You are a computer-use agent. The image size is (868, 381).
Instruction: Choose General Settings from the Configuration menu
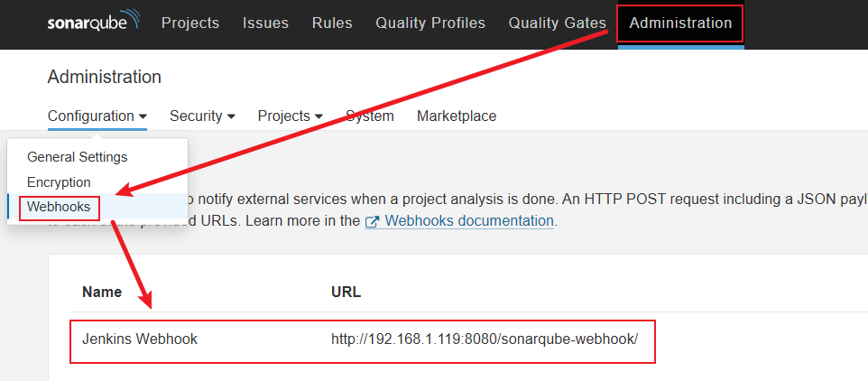pos(78,157)
